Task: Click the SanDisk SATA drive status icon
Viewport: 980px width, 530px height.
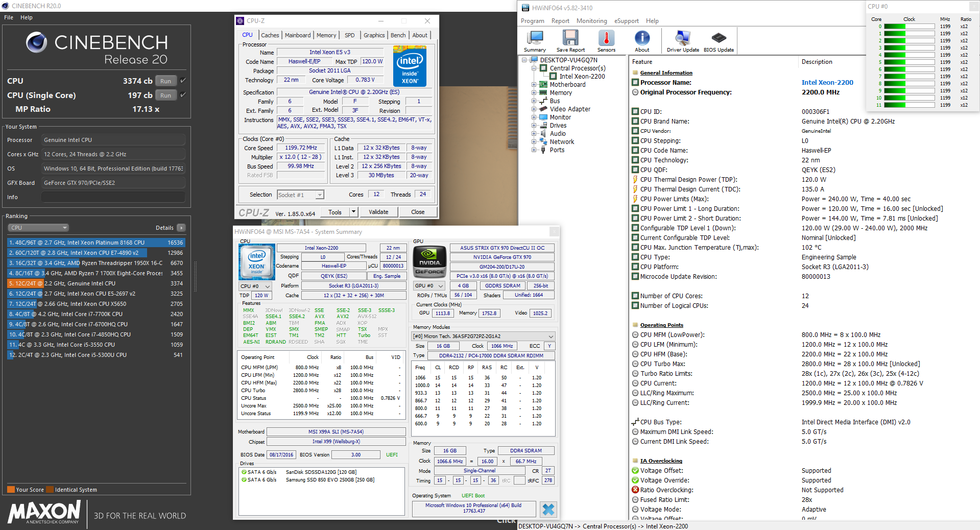Action: click(244, 472)
